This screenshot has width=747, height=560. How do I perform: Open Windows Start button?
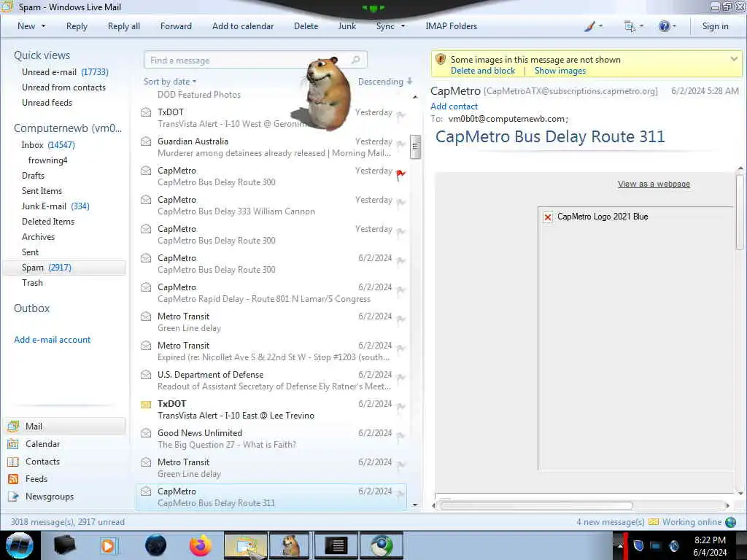point(20,545)
